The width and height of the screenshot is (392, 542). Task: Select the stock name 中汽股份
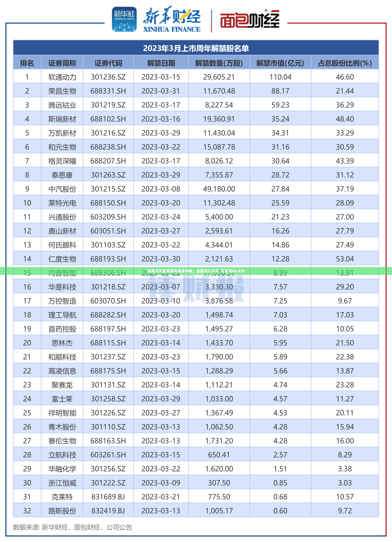[62, 189]
